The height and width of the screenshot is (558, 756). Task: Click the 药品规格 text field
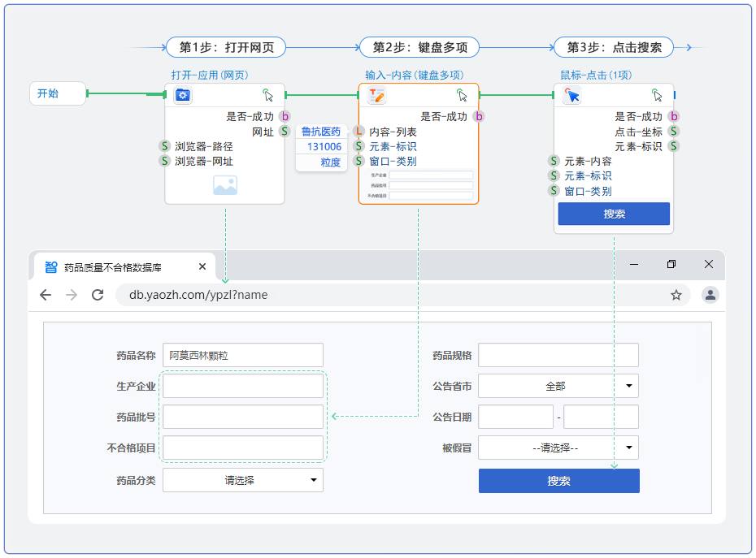click(558, 355)
